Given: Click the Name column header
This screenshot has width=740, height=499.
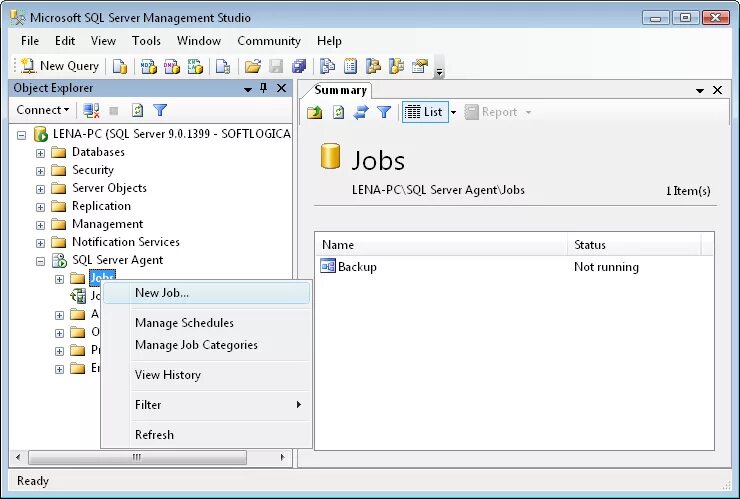Looking at the screenshot, I should (441, 245).
